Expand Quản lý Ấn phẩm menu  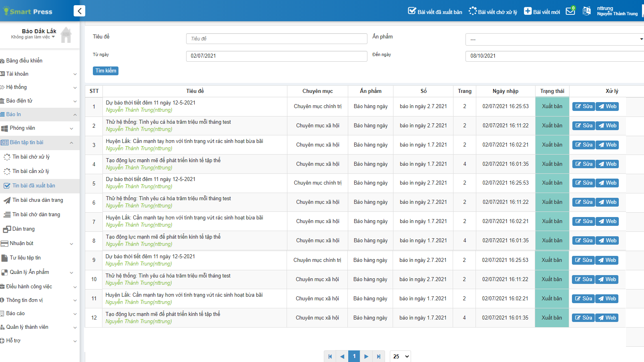pos(39,272)
